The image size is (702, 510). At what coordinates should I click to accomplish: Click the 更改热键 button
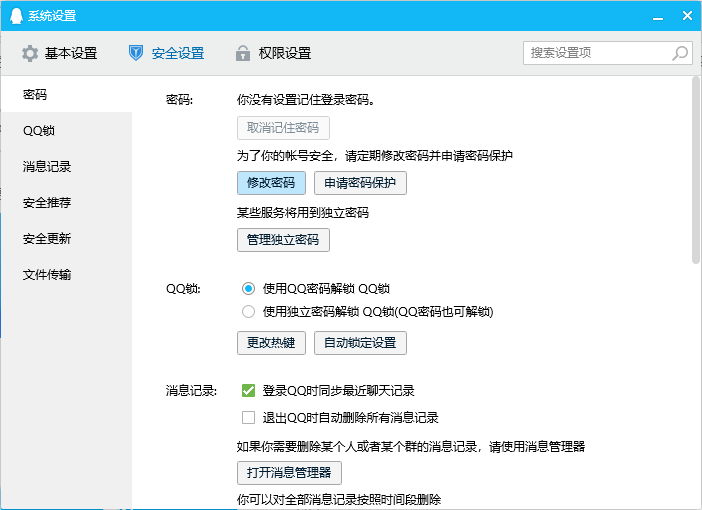[271, 343]
